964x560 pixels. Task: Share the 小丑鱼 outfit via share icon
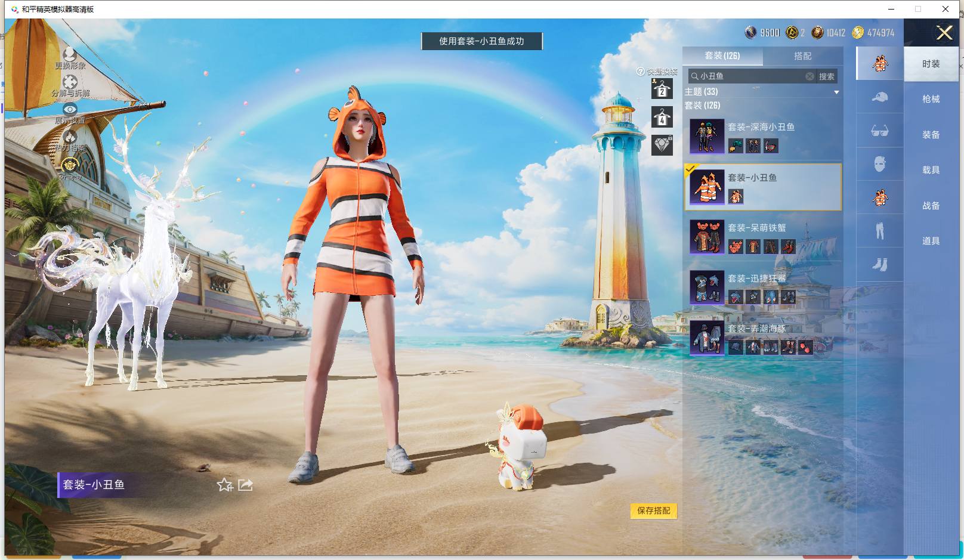click(245, 485)
